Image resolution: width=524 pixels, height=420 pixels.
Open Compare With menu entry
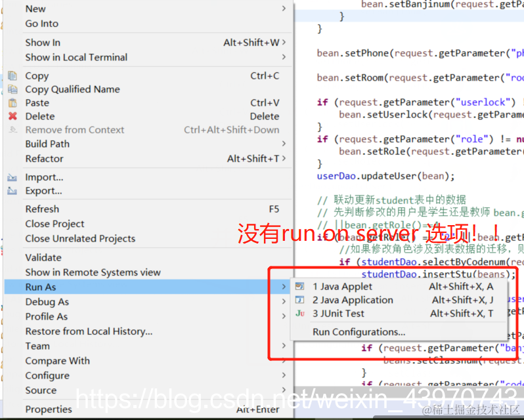click(148, 360)
